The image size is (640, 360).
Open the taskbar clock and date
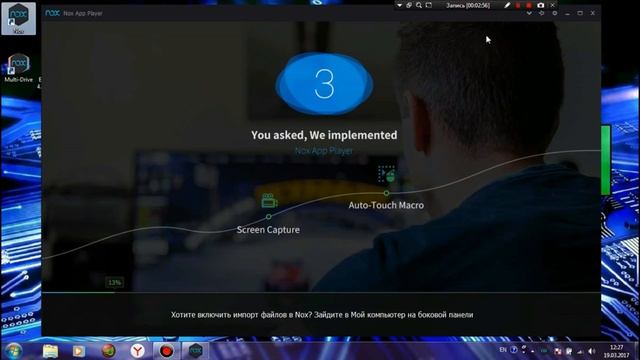point(616,351)
